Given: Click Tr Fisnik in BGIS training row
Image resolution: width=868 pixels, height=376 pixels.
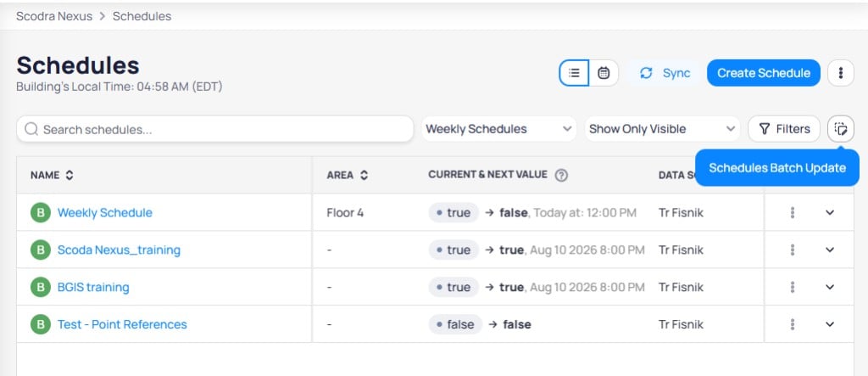Looking at the screenshot, I should coord(681,287).
